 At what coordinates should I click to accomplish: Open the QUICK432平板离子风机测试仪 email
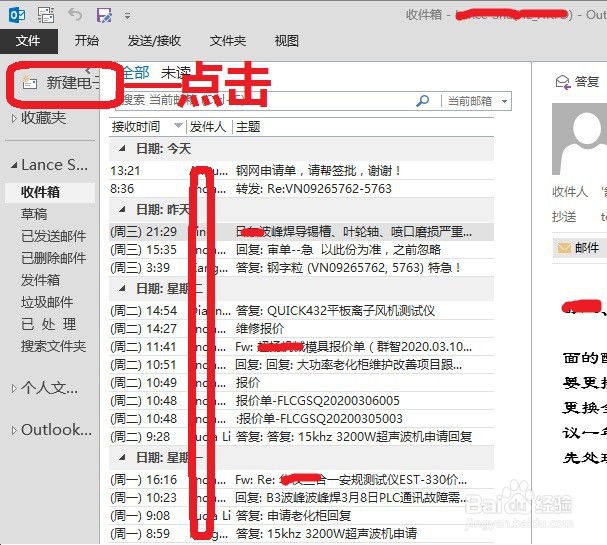[x=302, y=310]
